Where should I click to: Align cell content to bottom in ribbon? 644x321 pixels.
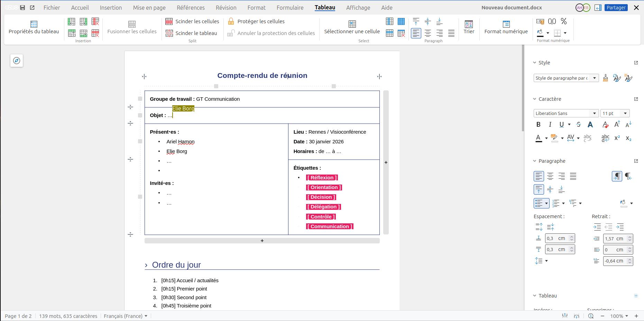click(x=439, y=21)
